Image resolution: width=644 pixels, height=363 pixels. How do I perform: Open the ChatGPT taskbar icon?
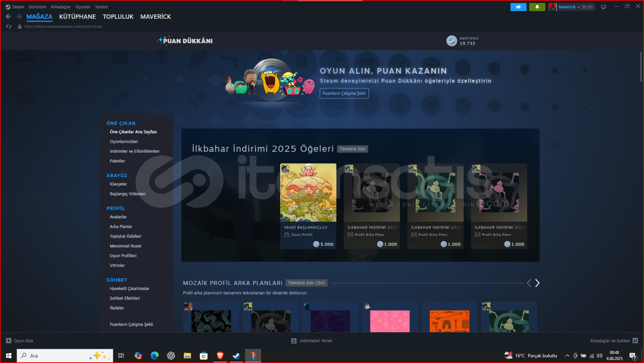point(171,356)
